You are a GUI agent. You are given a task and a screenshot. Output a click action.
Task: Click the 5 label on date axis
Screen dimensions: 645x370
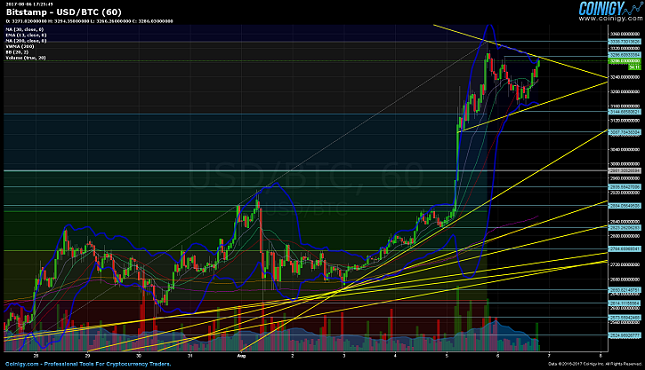tap(446, 356)
